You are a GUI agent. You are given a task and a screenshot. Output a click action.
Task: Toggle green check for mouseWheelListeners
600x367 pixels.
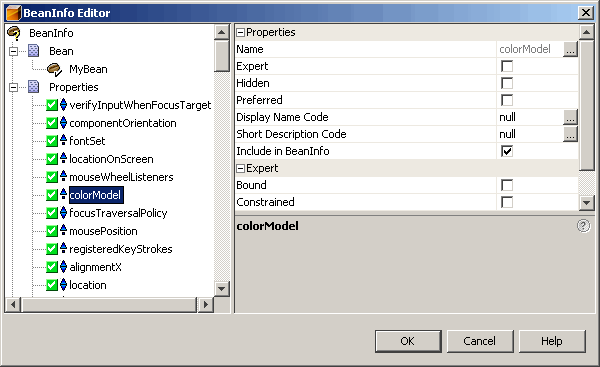(52, 177)
